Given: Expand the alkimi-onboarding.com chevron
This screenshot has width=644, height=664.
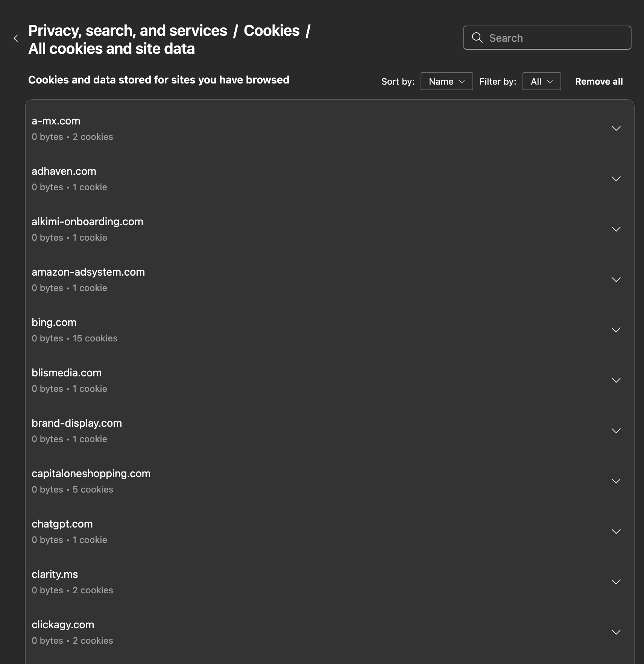Looking at the screenshot, I should [616, 229].
